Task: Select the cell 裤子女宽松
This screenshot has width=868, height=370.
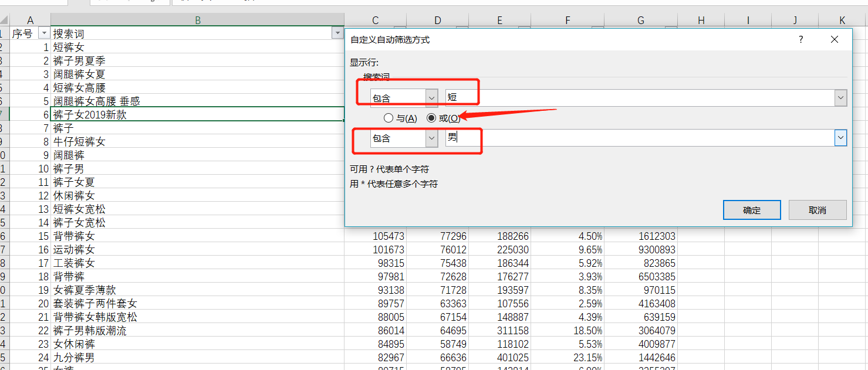Action: [x=198, y=223]
